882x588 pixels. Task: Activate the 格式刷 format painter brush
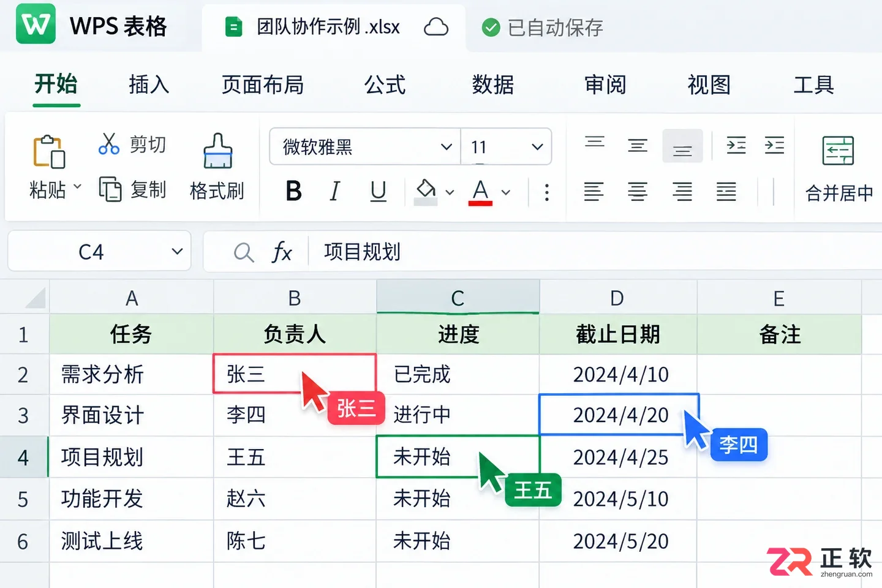coord(217,167)
